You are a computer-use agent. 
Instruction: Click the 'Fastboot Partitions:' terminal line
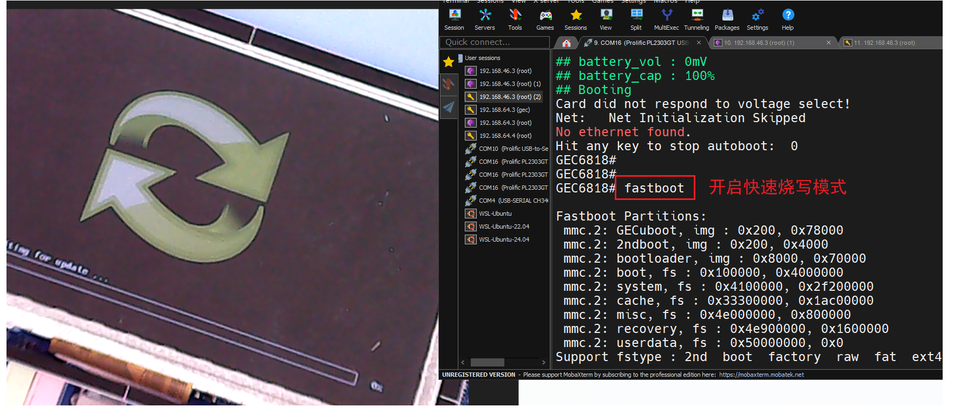[x=631, y=216]
